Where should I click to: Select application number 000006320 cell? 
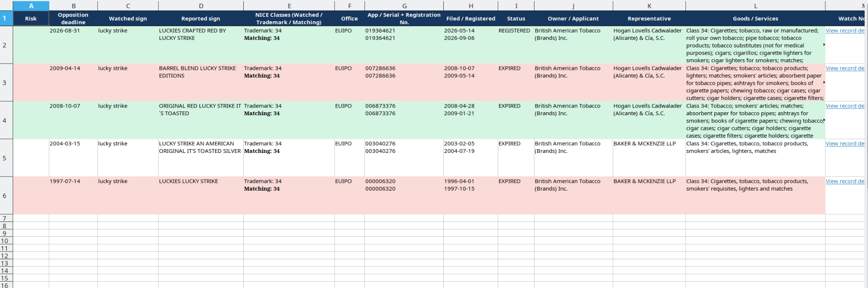tap(404, 196)
